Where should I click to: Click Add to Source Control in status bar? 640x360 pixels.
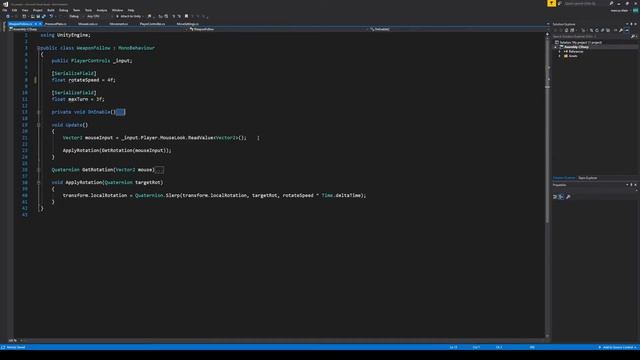[x=618, y=347]
